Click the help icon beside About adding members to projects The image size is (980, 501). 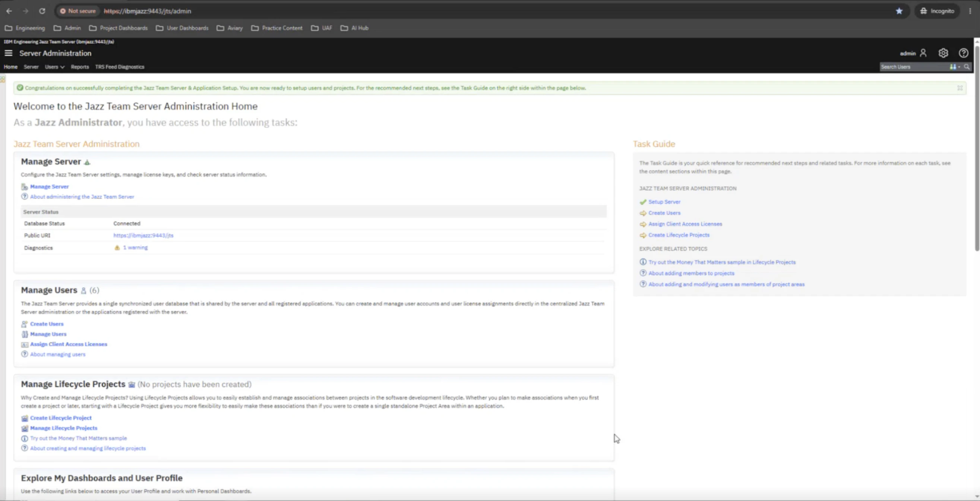point(643,273)
